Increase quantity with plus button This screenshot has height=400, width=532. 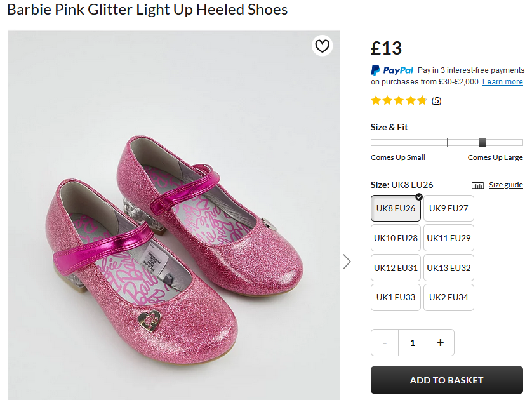coord(441,343)
